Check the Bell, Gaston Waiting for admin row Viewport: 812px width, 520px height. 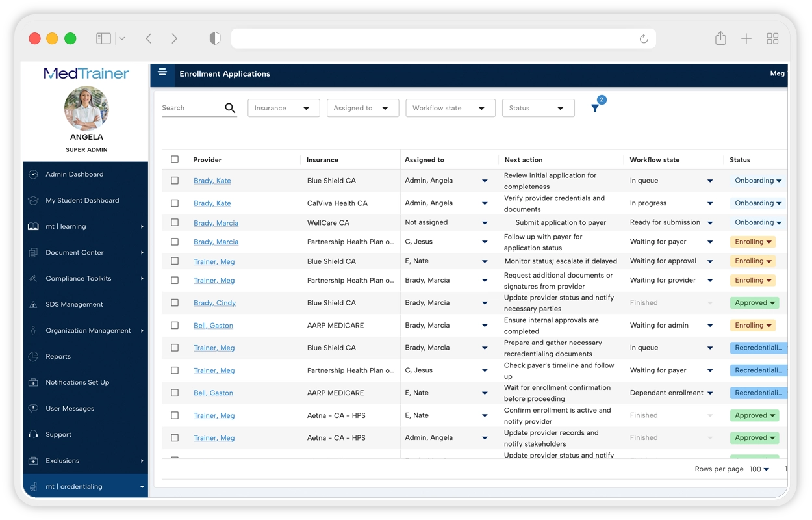point(175,325)
